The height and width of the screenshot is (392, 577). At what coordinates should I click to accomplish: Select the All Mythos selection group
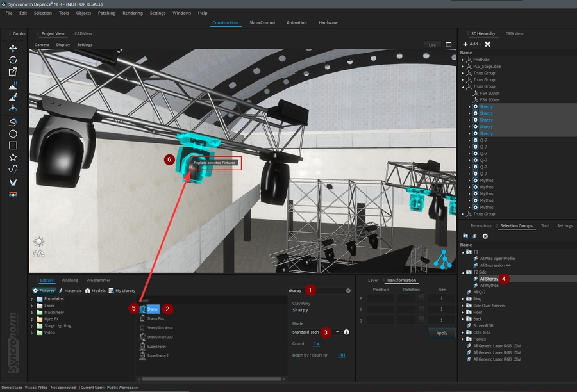489,286
